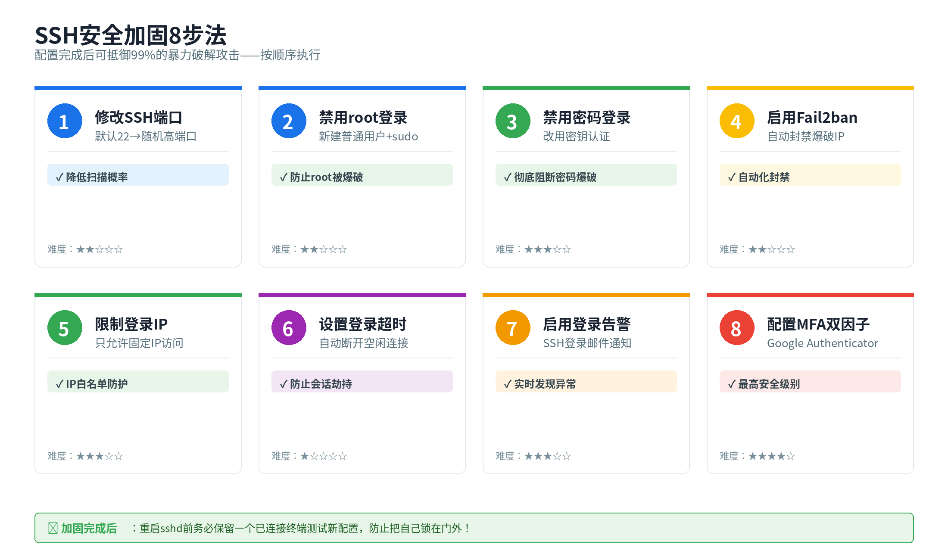Screen dimensions: 948x560
Task: Click the subtitle SSH登录邮件通知
Action: [x=587, y=343]
